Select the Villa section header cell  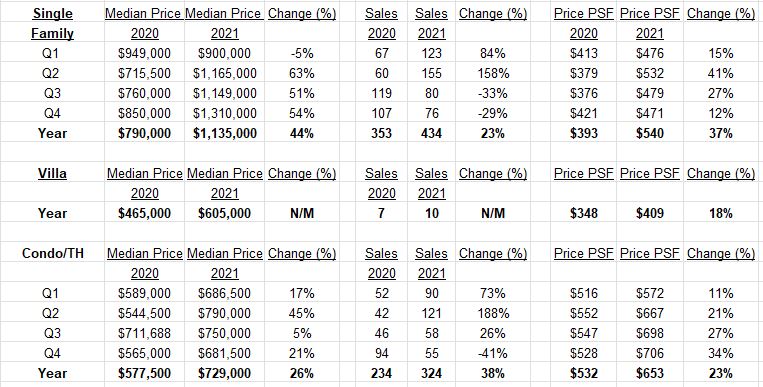click(53, 173)
